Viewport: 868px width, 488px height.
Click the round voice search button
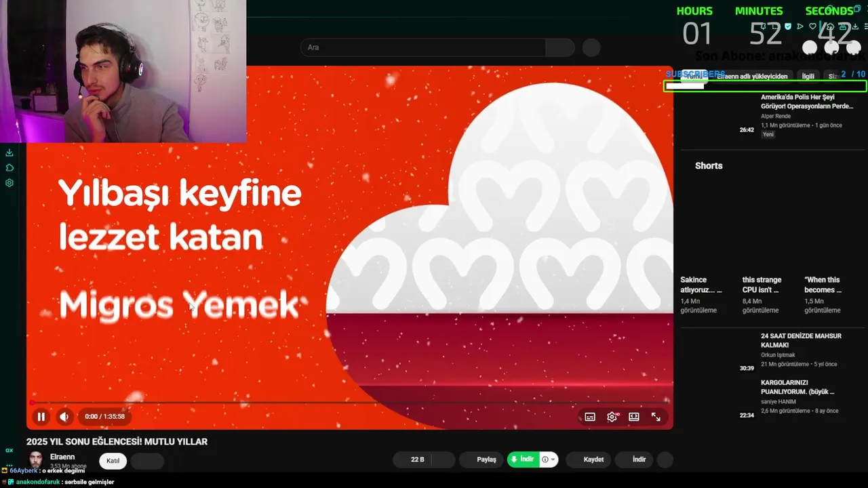[591, 47]
